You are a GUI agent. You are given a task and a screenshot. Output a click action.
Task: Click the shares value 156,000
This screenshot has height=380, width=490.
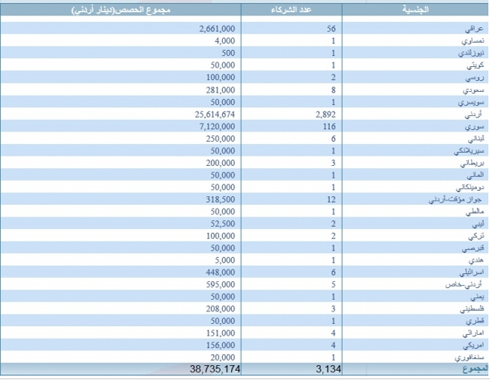click(x=221, y=345)
